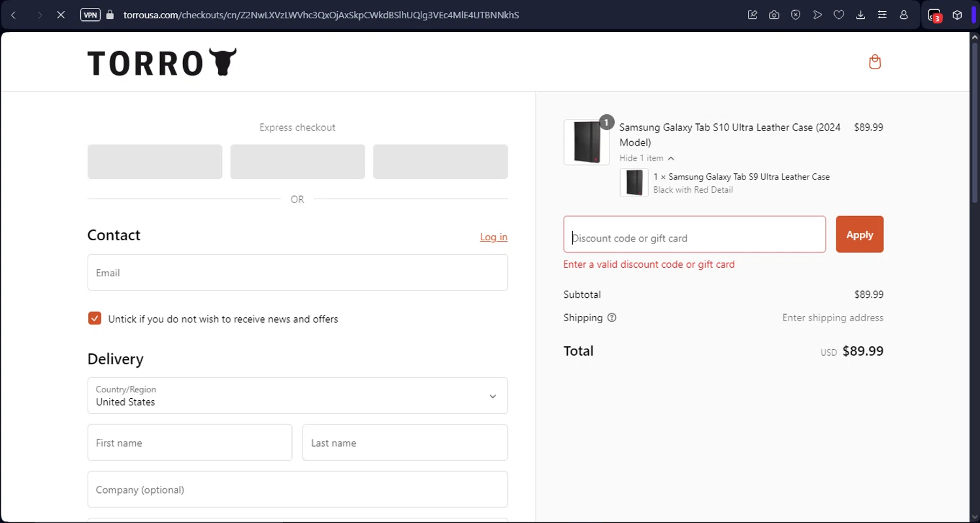
Task: Open the easy setup sliders icon
Action: point(882,14)
